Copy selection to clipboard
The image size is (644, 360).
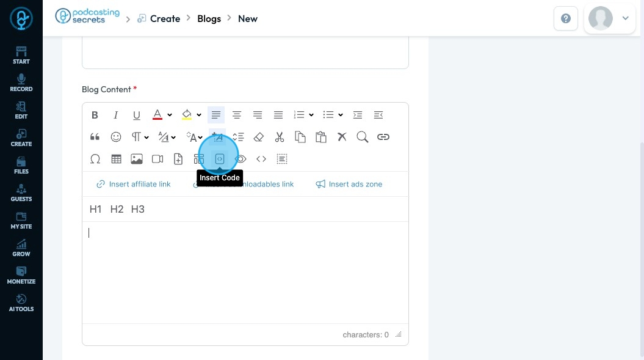[x=300, y=137]
